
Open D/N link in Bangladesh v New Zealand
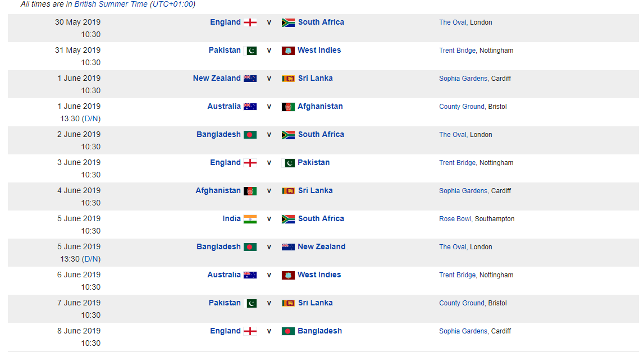(91, 259)
